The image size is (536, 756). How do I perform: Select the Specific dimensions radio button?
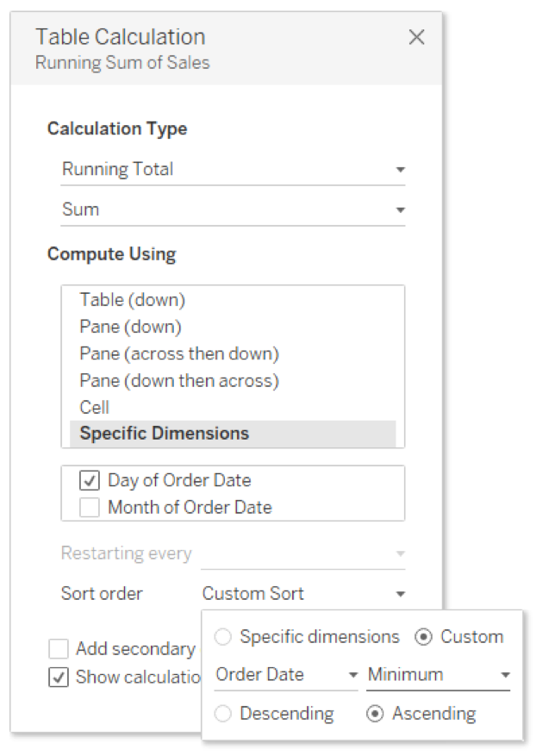[223, 637]
